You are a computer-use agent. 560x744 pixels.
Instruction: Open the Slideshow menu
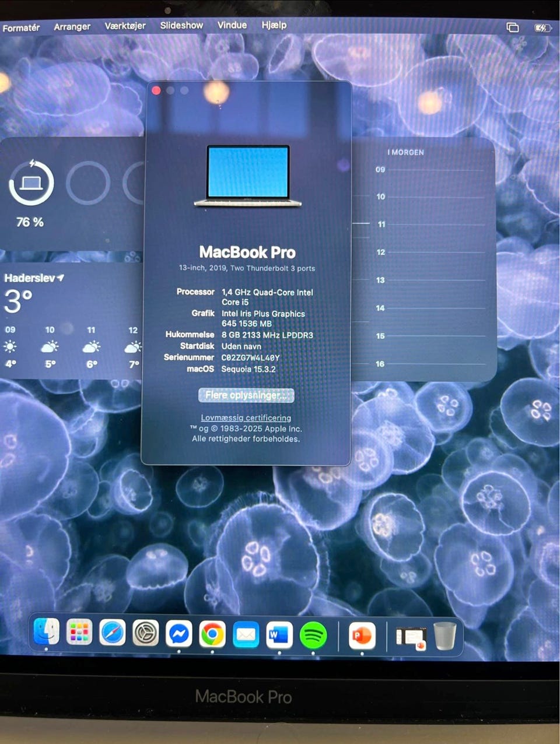181,25
